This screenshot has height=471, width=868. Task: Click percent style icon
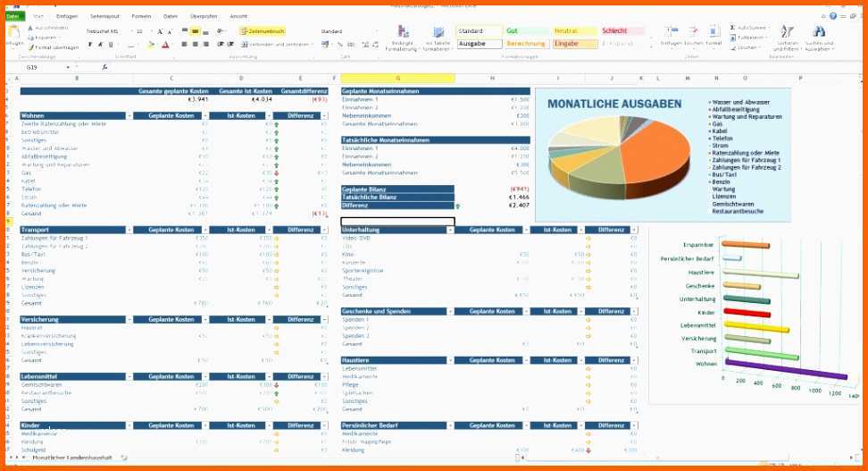[x=340, y=45]
